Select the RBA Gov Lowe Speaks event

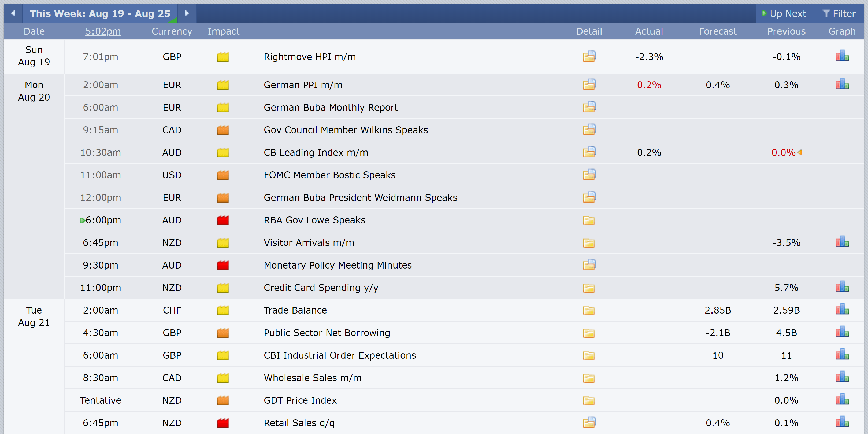(x=314, y=220)
